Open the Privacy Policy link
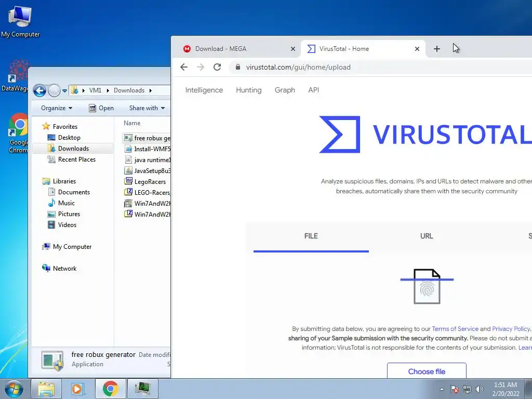532x399 pixels. [x=511, y=329]
